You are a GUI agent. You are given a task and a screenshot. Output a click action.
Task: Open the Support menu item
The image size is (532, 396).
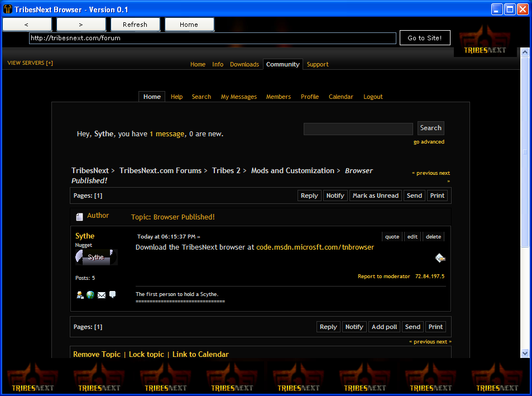pos(318,64)
